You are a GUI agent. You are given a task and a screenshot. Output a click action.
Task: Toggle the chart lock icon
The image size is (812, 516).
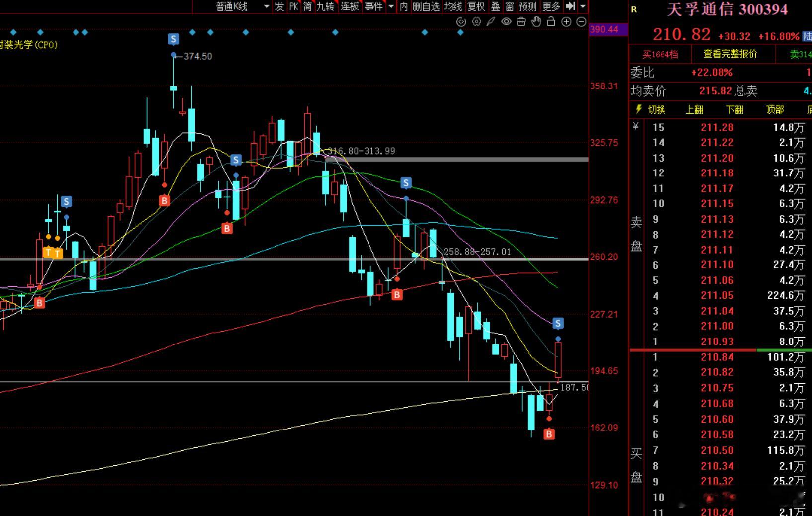click(551, 21)
